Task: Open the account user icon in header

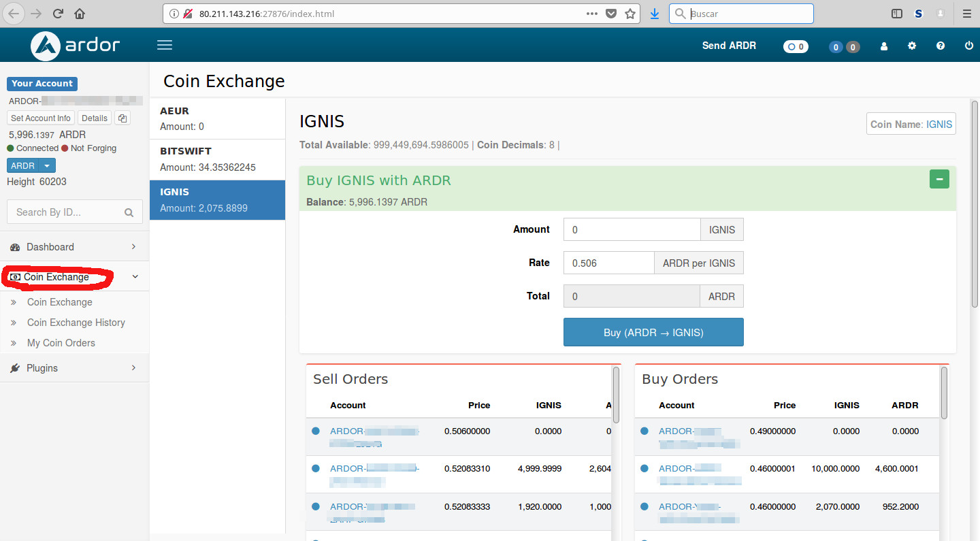Action: tap(884, 46)
